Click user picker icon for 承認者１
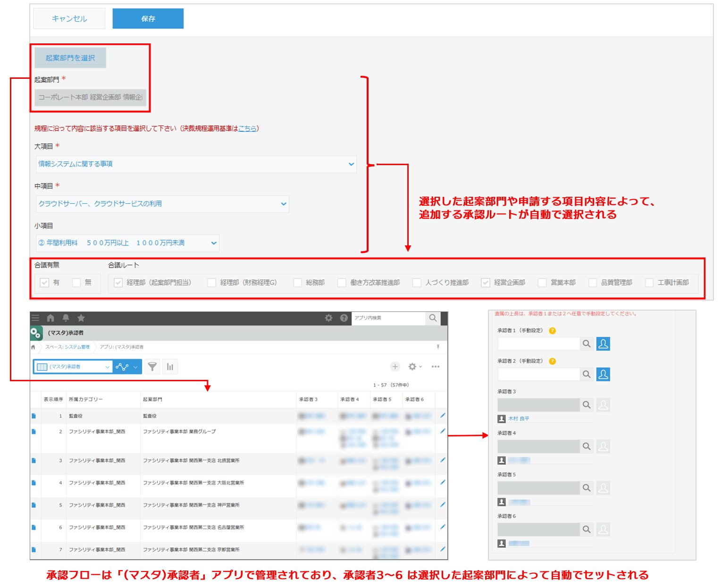 point(603,344)
